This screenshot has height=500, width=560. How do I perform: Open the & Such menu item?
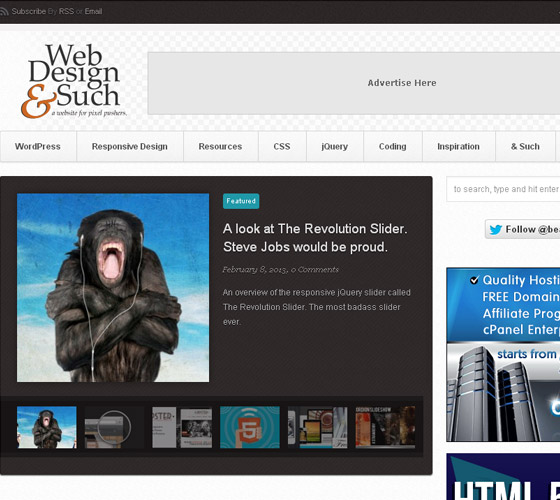525,146
